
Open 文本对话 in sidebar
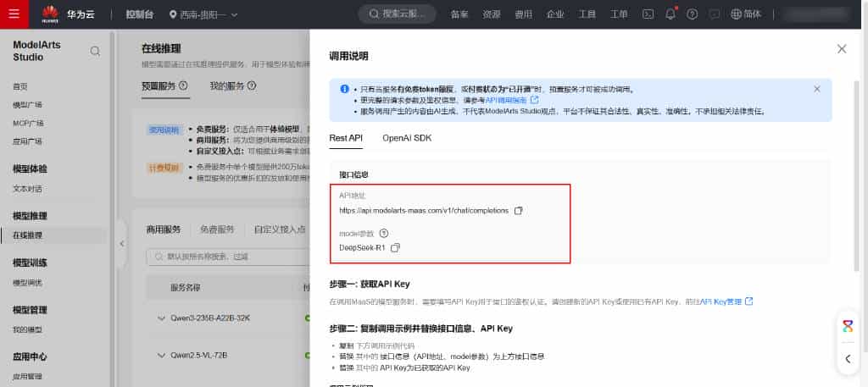tap(28, 189)
